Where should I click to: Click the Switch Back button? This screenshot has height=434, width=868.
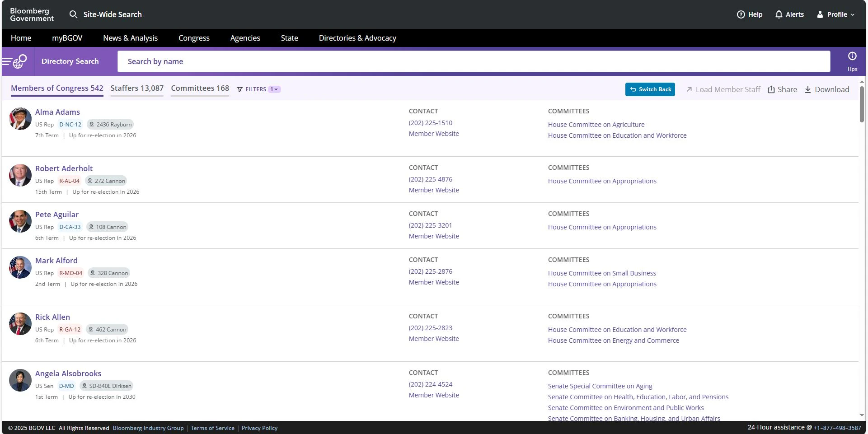[650, 89]
